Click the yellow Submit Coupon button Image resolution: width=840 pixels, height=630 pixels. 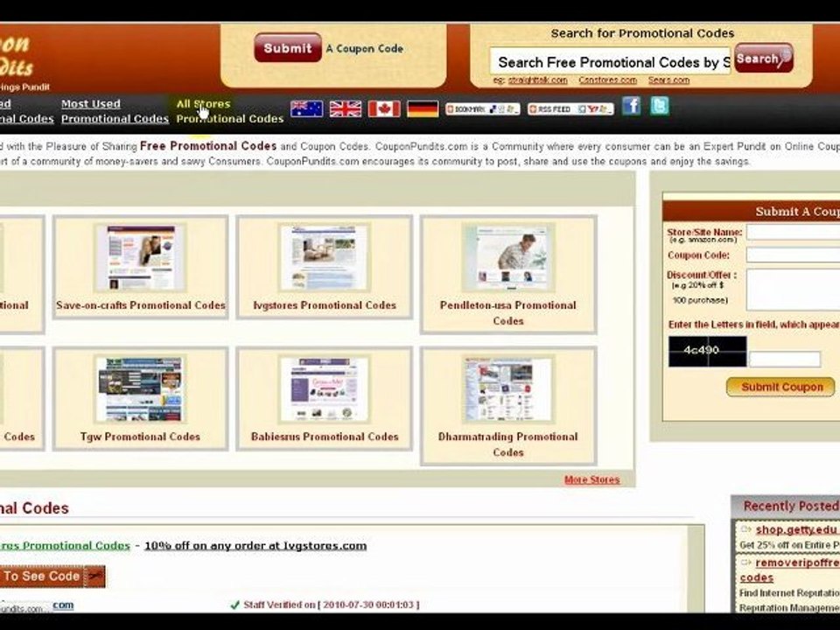[x=780, y=387]
